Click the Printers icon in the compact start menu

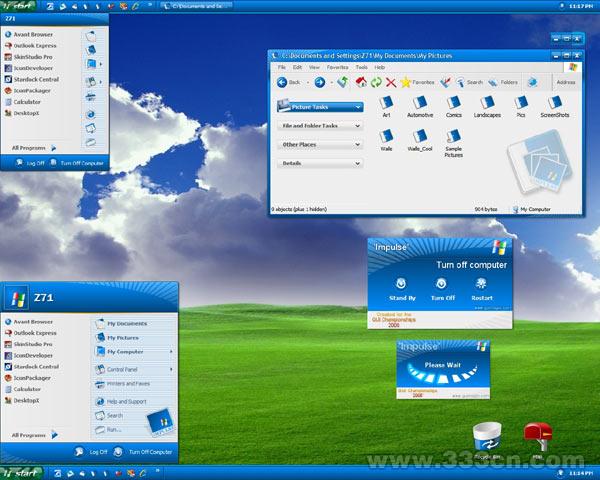(90, 97)
